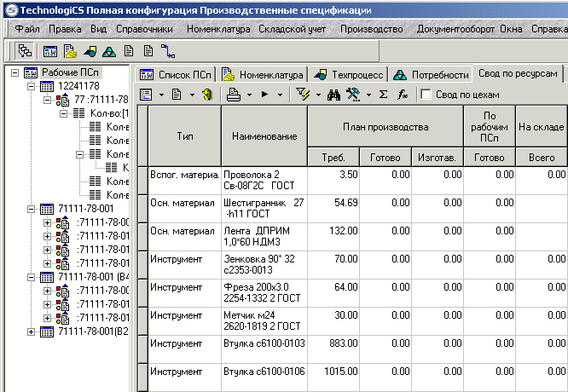Click the fx formula icon

coord(403,94)
